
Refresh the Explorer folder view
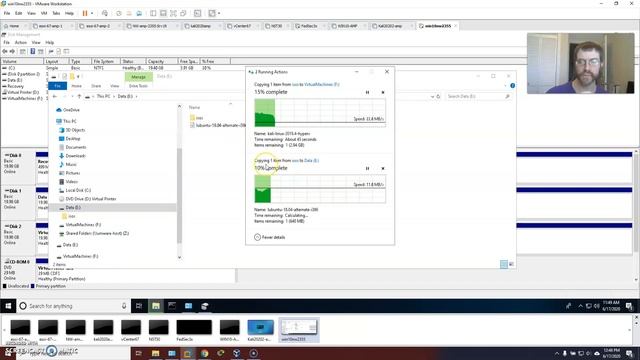point(438,97)
